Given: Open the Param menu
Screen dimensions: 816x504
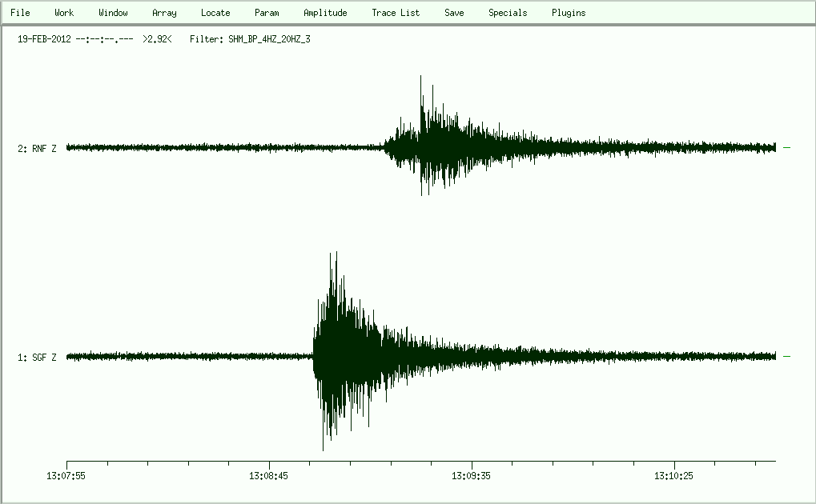Looking at the screenshot, I should [267, 13].
